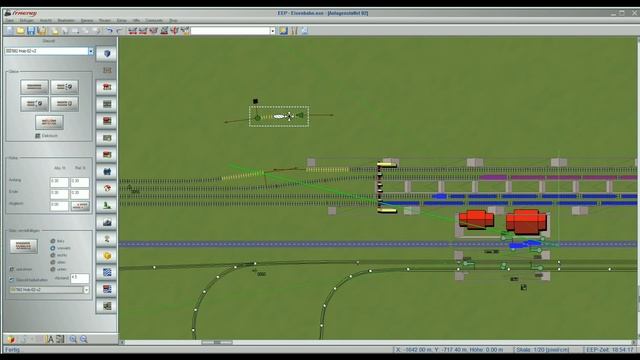Click the Anfang absolute height field
This screenshot has width=640, height=360.
click(x=59, y=182)
